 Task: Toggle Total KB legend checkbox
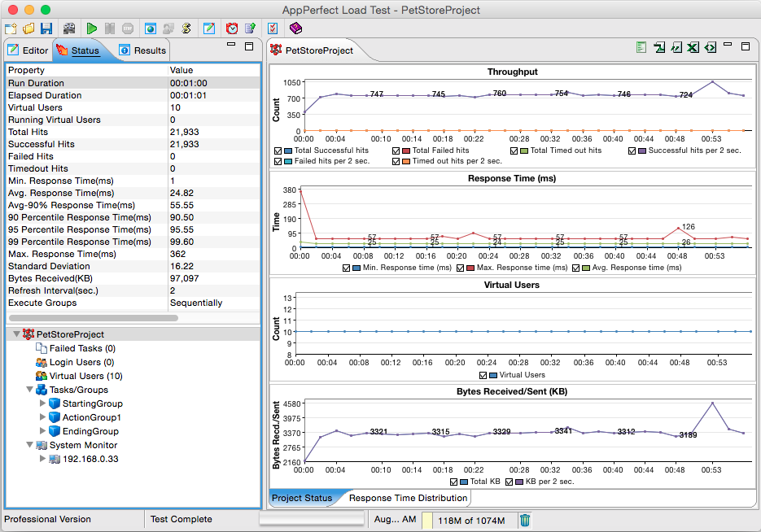[x=454, y=482]
